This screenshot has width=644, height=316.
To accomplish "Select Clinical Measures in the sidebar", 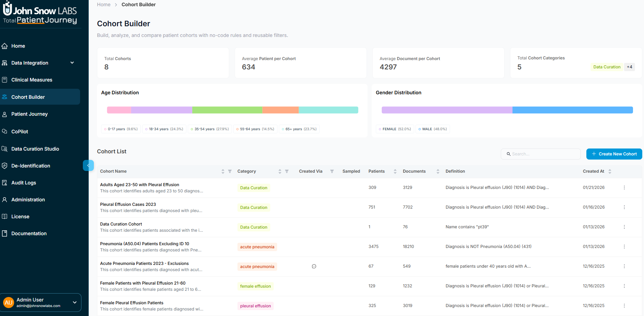I will point(31,80).
